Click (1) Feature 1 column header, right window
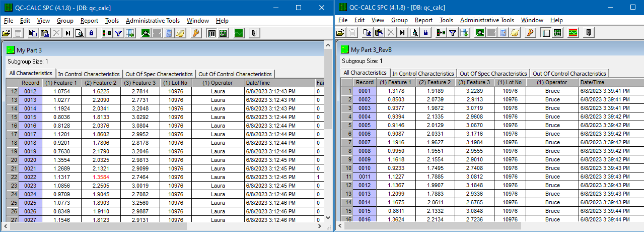The image size is (644, 232). point(396,82)
